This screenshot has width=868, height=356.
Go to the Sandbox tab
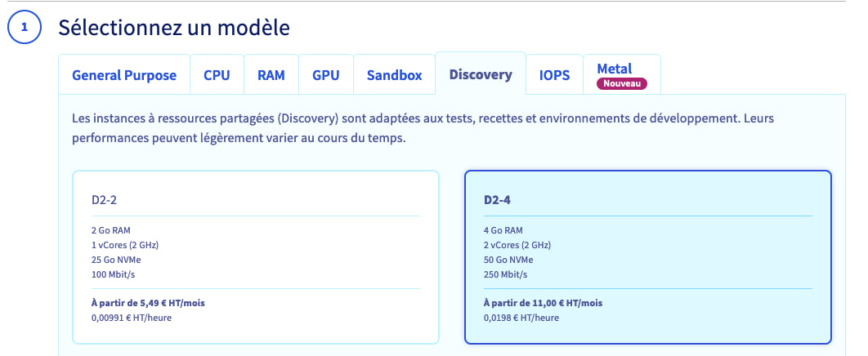pos(394,75)
